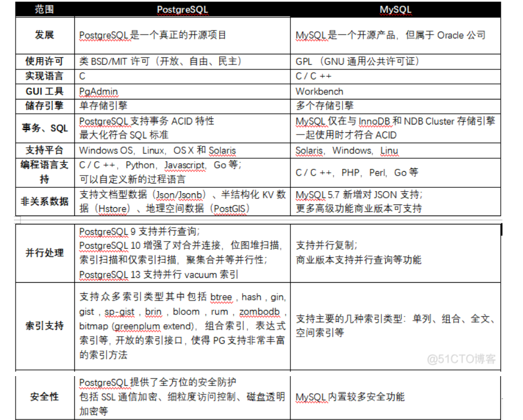Click the 非关系数据 row label
This screenshot has height=420, width=523.
(x=44, y=201)
